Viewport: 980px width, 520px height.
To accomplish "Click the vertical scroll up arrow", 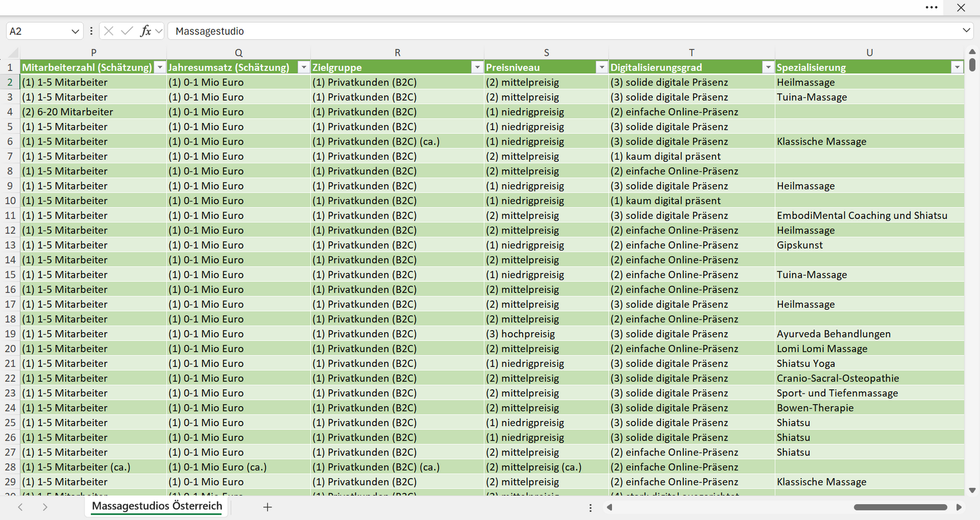I will pyautogui.click(x=972, y=52).
